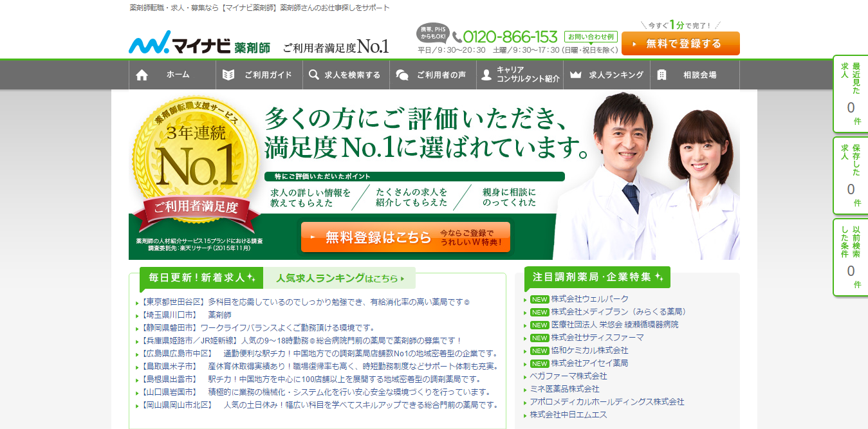Open the 静岡県磐田市 job listing
Image resolution: width=868 pixels, height=429 pixels.
point(257,327)
